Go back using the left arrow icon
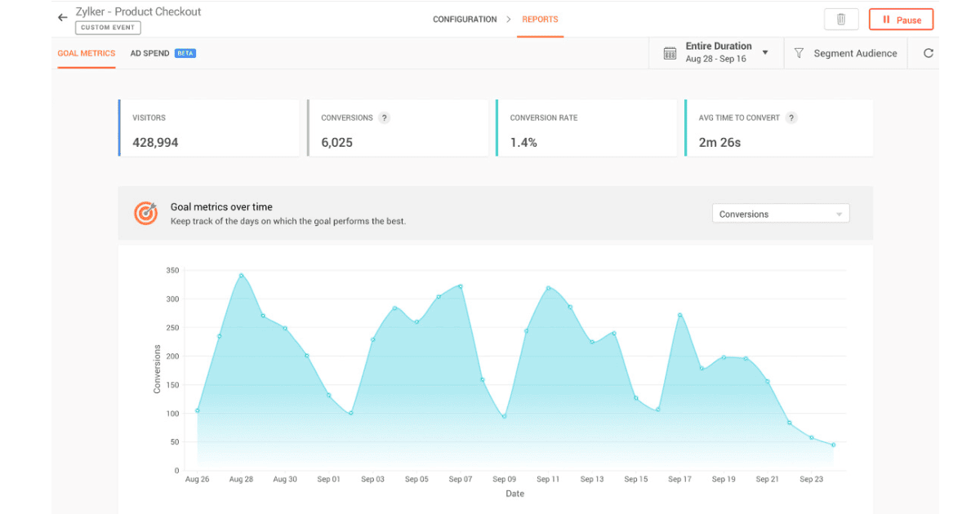The width and height of the screenshot is (980, 514). [62, 17]
